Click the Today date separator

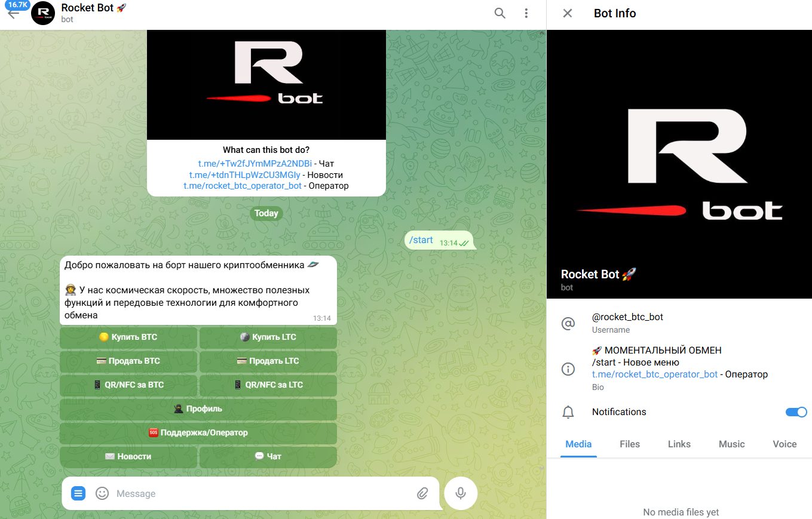[x=266, y=213]
